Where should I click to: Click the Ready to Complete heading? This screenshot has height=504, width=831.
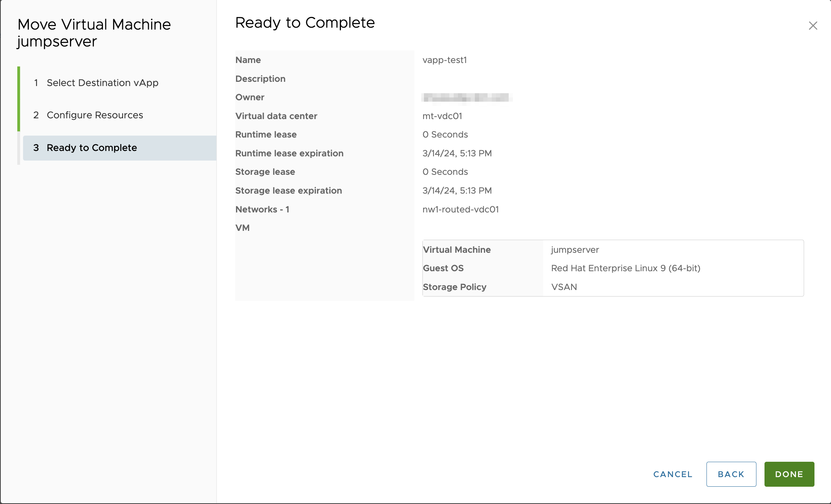pyautogui.click(x=304, y=23)
